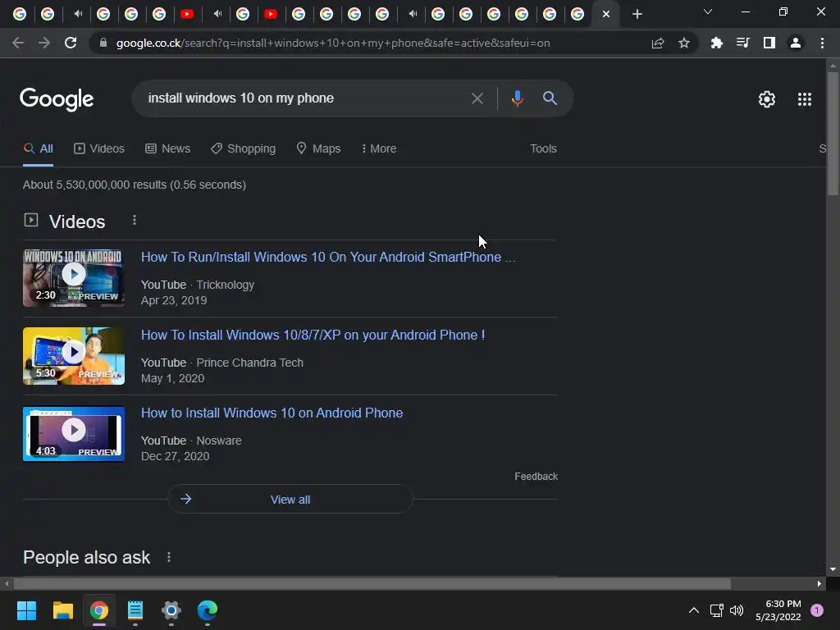The width and height of the screenshot is (840, 630).
Task: Start voice search with microphone
Action: 517,98
